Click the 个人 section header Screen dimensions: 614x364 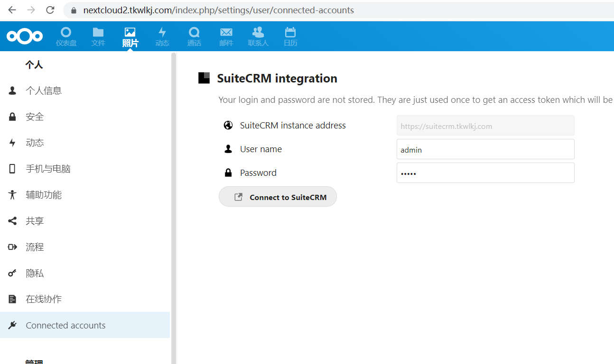tap(34, 64)
